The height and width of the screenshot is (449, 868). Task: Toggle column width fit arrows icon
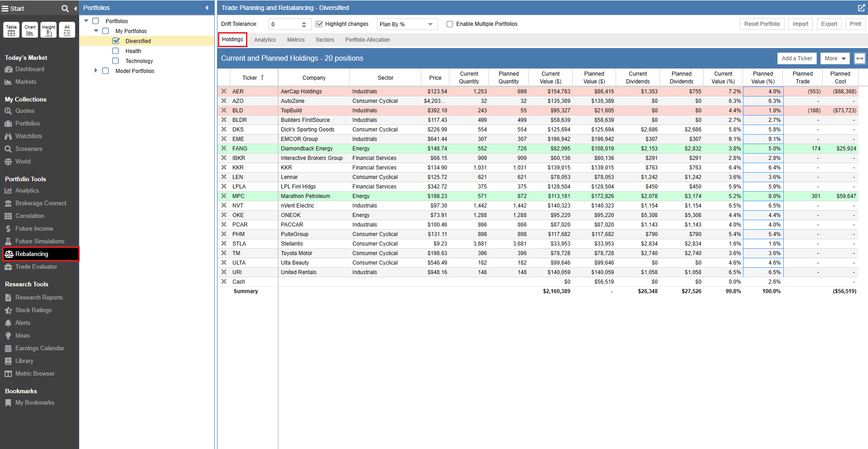[x=859, y=58]
